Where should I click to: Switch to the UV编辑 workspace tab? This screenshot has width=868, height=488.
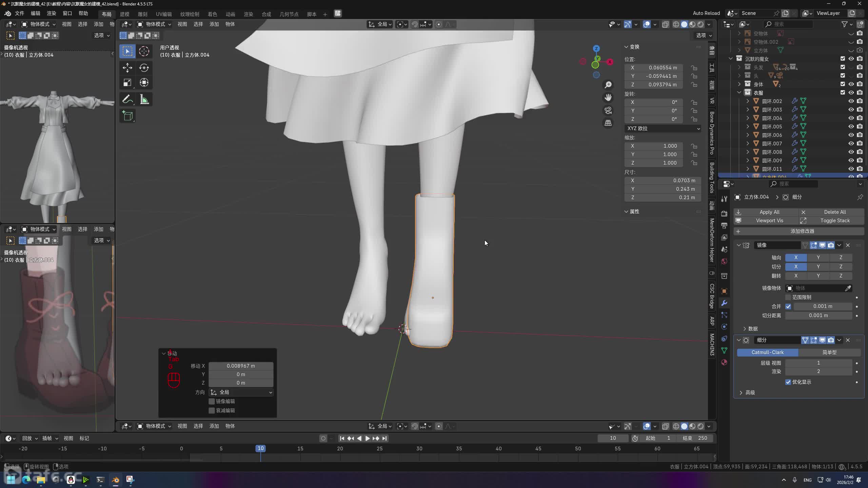pos(163,14)
